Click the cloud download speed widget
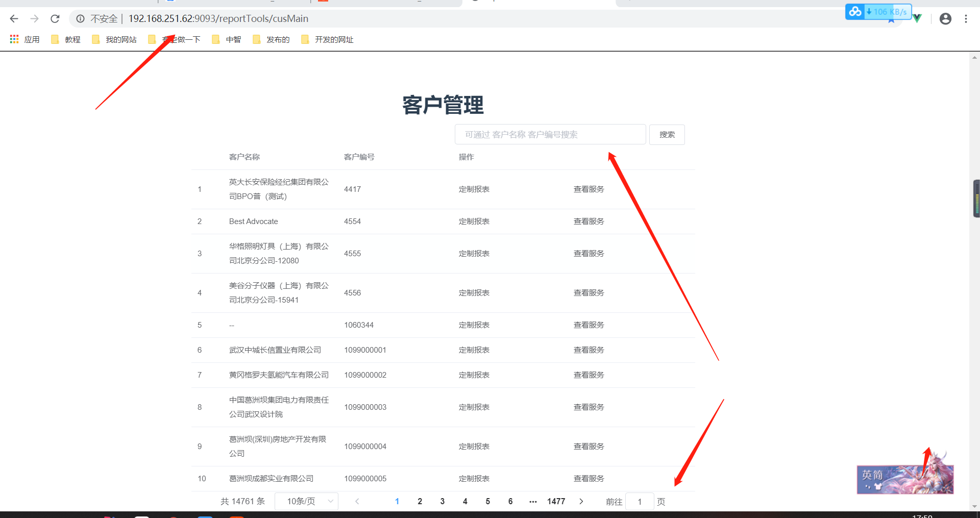This screenshot has height=518, width=980. click(878, 11)
